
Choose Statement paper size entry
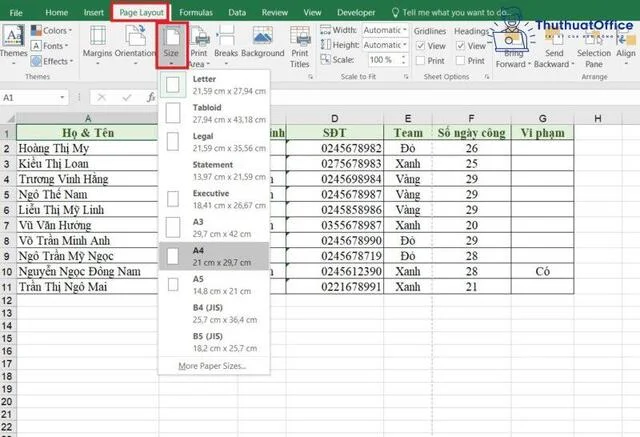214,170
